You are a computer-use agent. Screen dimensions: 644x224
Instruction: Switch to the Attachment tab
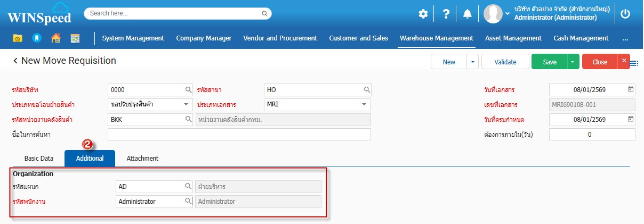(142, 159)
